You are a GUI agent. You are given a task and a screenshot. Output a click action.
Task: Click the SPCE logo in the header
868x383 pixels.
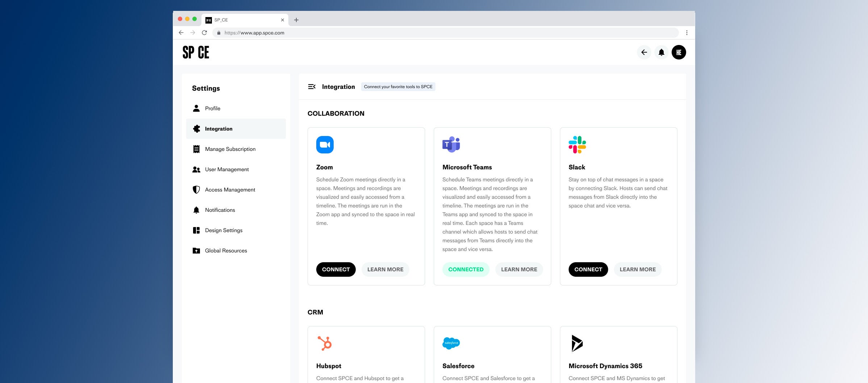click(x=196, y=52)
